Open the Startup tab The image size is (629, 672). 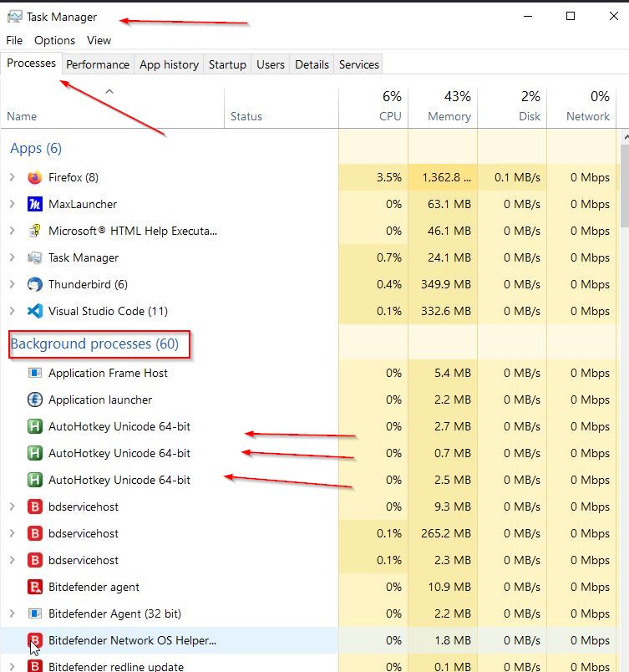tap(227, 64)
